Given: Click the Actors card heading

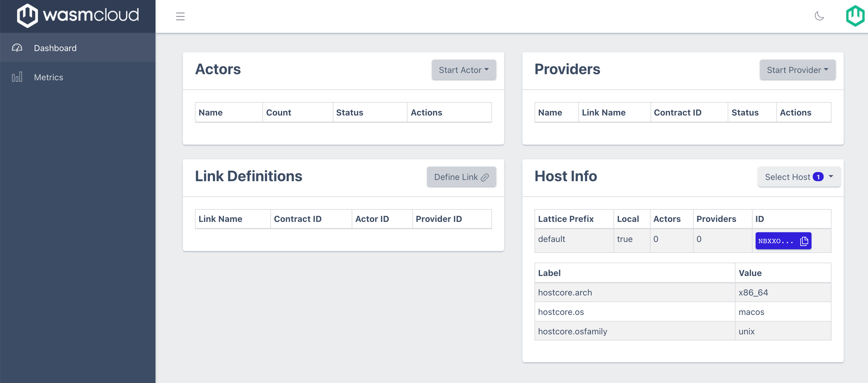Looking at the screenshot, I should [218, 69].
